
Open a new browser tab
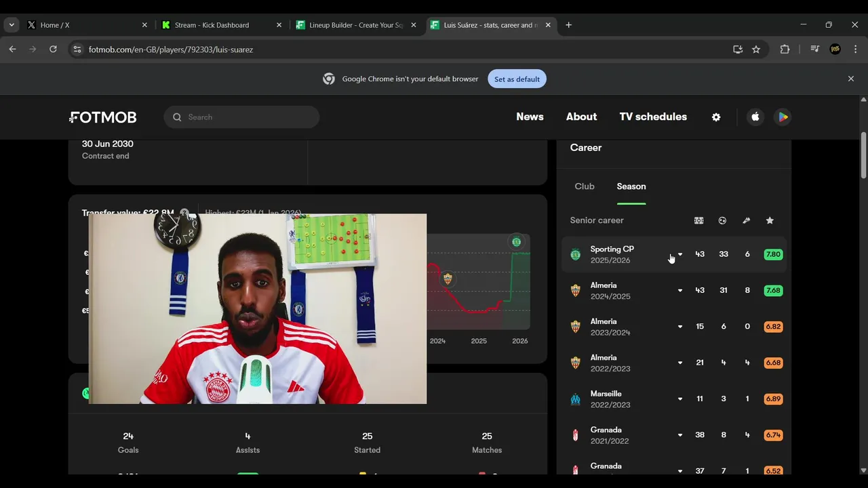(568, 25)
